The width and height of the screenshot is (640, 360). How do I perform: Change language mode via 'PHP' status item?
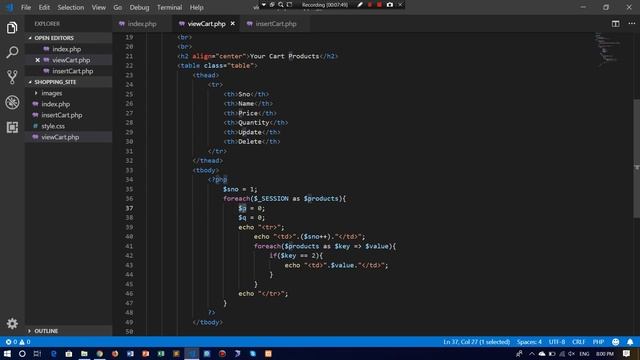(x=598, y=342)
